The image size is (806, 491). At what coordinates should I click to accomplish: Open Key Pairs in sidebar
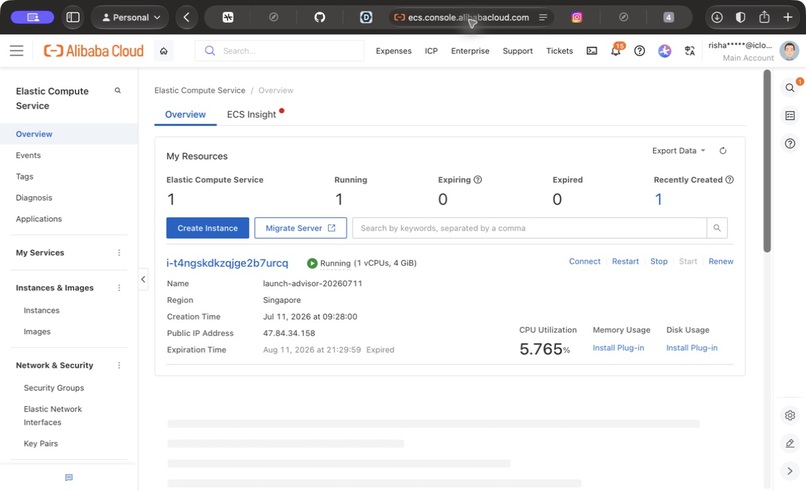point(41,443)
